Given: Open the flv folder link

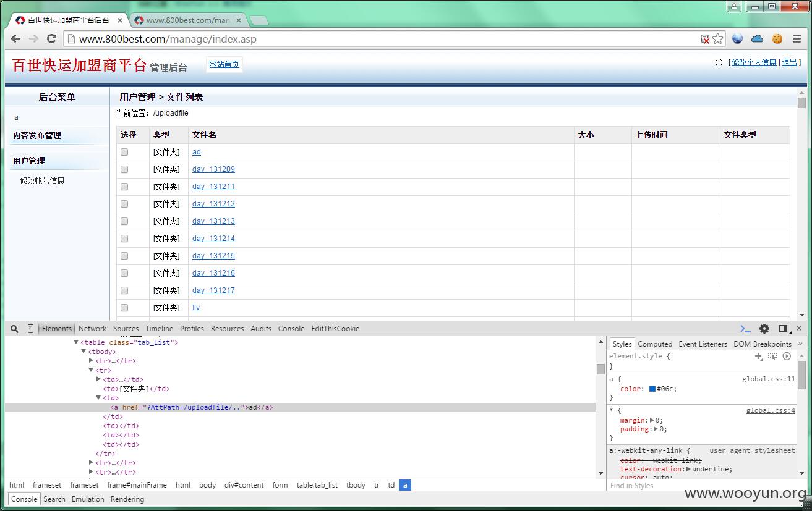Looking at the screenshot, I should 196,308.
